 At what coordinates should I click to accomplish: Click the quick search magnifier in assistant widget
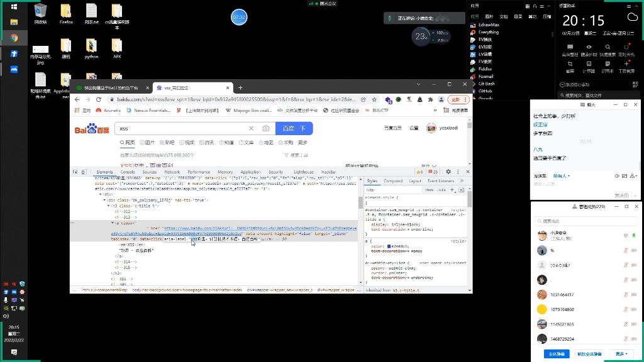608,47
